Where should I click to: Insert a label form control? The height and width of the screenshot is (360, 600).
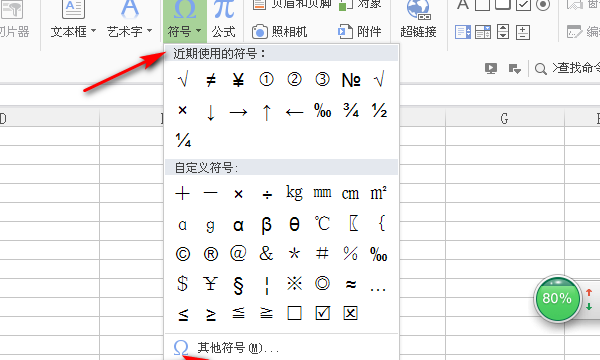[x=463, y=5]
